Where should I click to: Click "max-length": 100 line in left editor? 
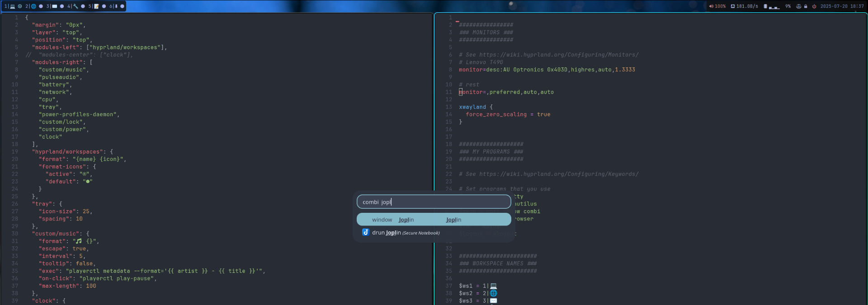click(x=67, y=286)
